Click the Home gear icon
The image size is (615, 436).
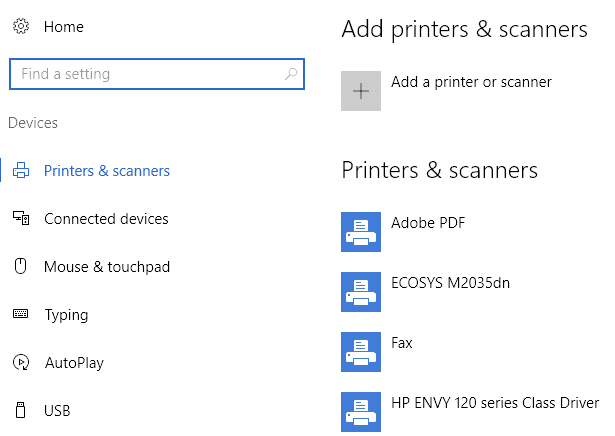coord(21,26)
